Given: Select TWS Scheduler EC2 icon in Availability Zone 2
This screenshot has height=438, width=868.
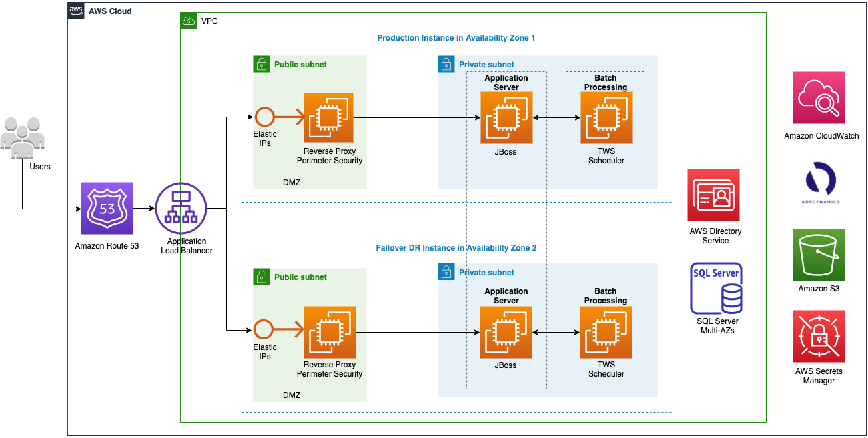Looking at the screenshot, I should (606, 332).
